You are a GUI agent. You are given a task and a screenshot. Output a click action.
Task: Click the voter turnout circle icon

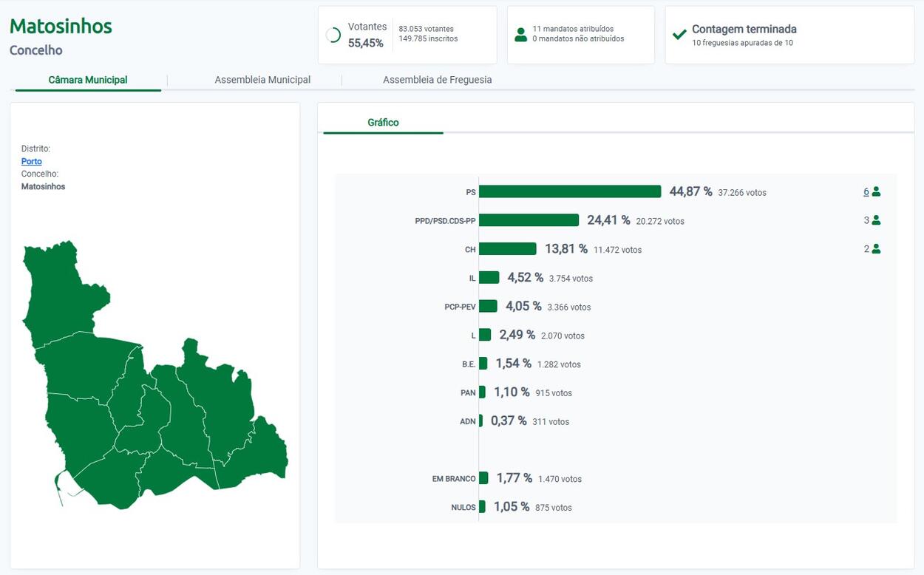(333, 35)
